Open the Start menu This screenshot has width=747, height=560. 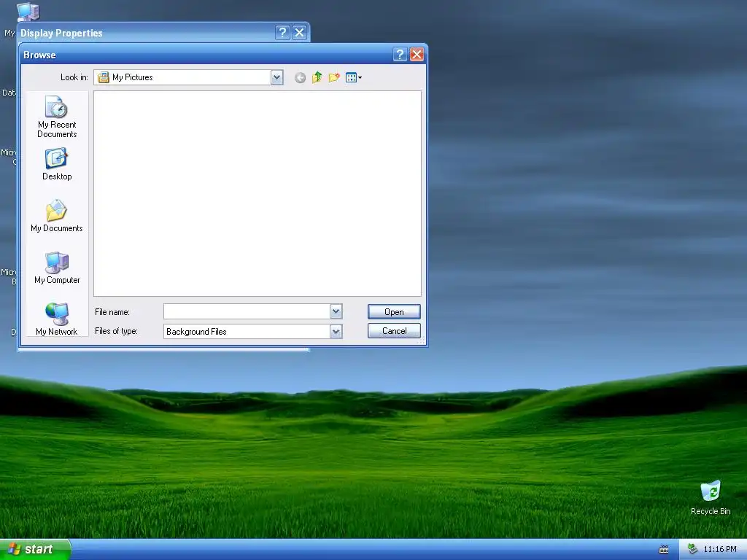35,549
